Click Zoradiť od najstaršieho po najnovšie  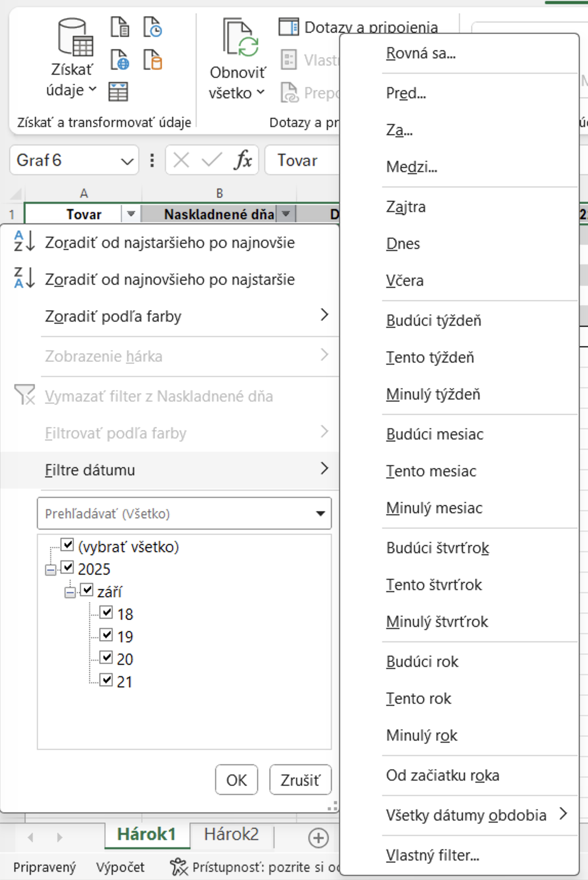coord(170,242)
